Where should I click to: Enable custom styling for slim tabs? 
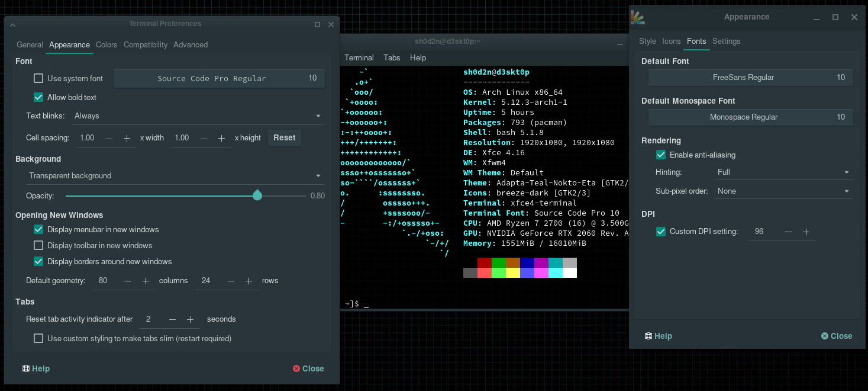pyautogui.click(x=38, y=338)
